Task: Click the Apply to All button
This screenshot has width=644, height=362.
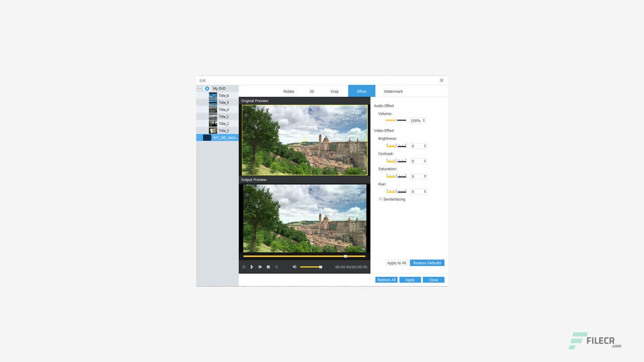Action: 396,262
